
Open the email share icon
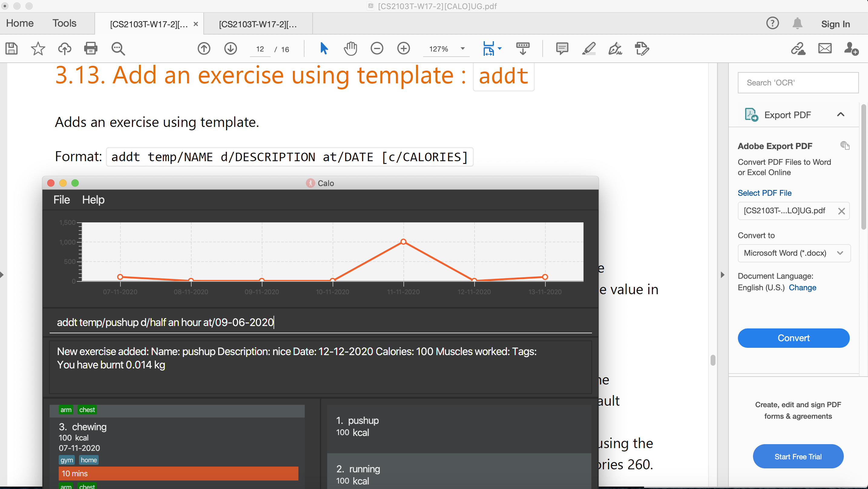824,49
